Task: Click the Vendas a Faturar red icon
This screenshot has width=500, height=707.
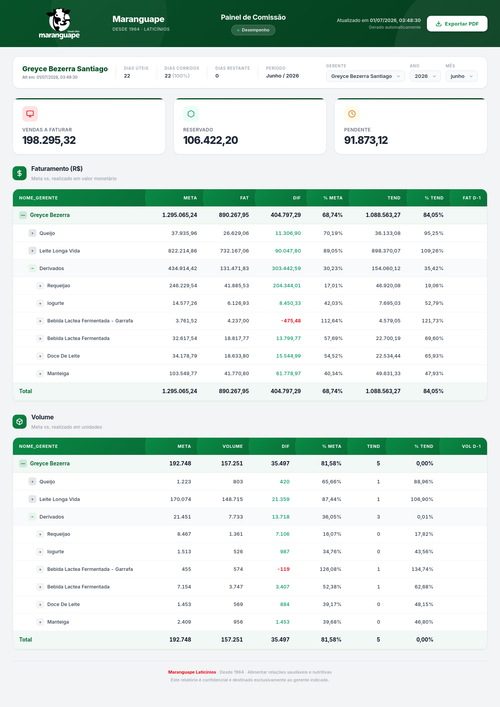Action: pos(30,114)
